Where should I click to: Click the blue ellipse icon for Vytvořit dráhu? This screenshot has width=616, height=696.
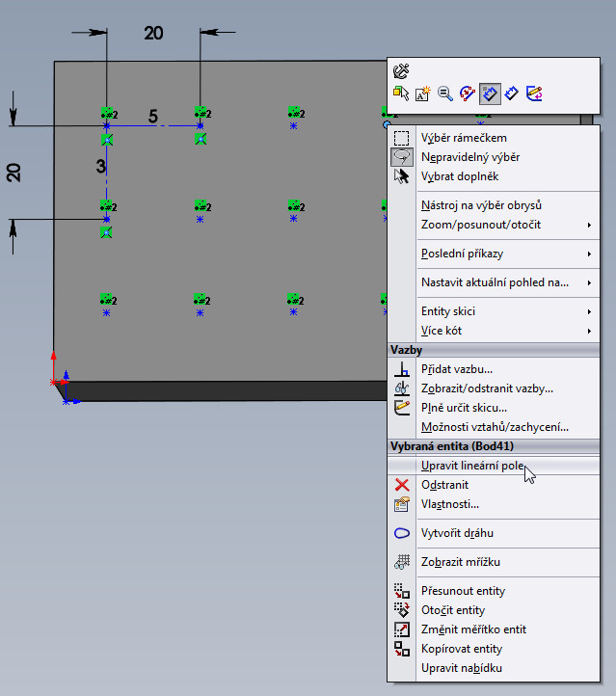(402, 533)
